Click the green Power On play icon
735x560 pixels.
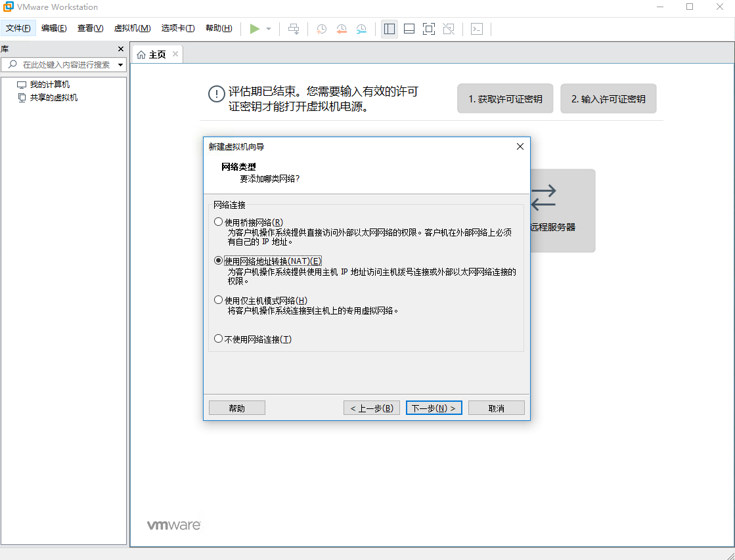(x=255, y=29)
